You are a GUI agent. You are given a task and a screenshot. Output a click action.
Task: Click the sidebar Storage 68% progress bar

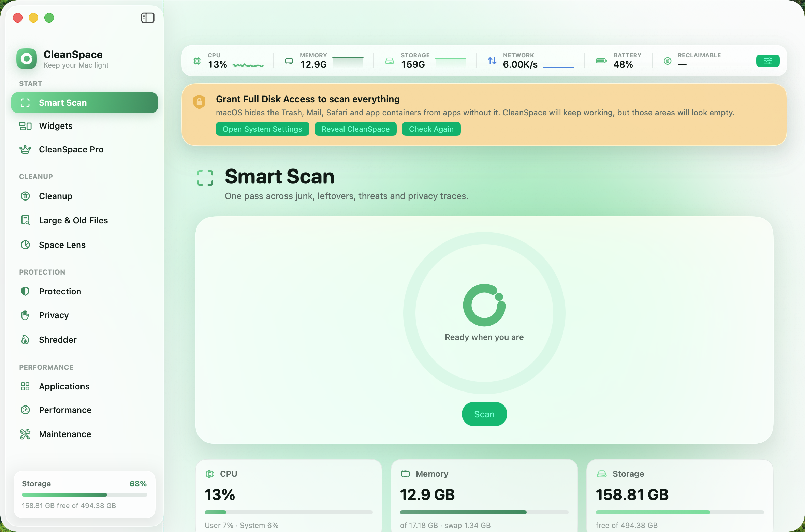84,495
